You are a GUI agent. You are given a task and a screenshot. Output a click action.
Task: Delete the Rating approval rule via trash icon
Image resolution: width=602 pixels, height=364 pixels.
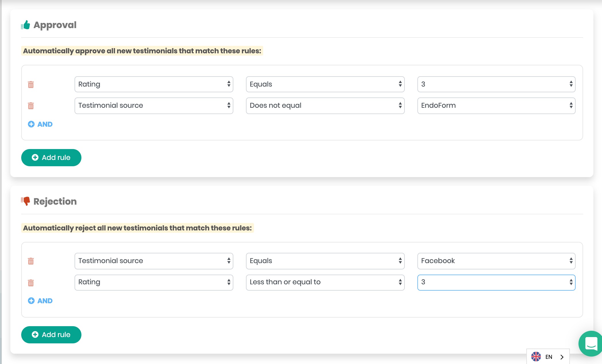click(x=31, y=85)
